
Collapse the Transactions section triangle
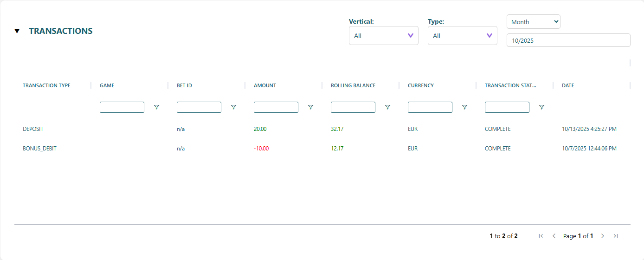click(17, 31)
